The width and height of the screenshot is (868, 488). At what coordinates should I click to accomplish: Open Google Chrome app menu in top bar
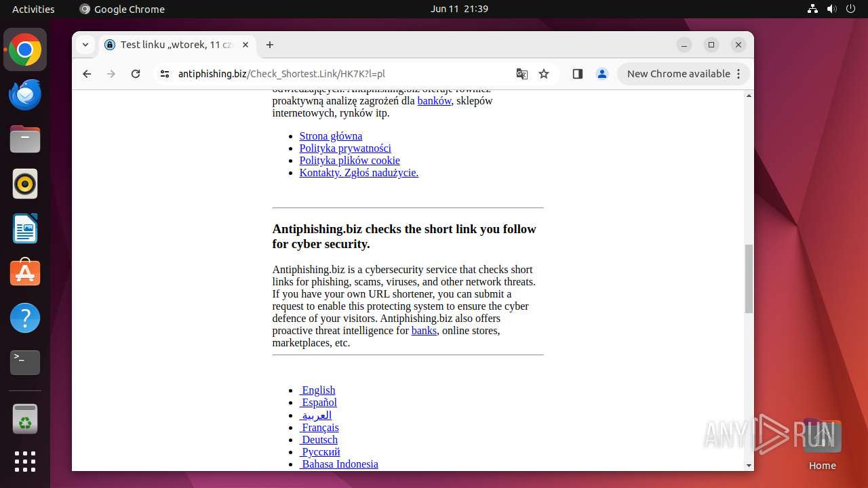click(122, 9)
